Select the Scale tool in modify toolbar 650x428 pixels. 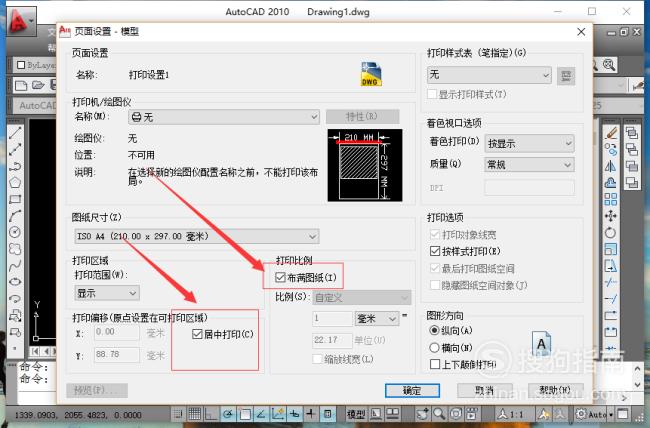tap(611, 249)
